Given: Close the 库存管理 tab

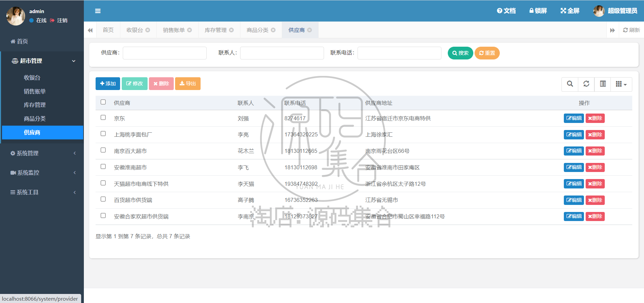Looking at the screenshot, I should click(x=231, y=30).
